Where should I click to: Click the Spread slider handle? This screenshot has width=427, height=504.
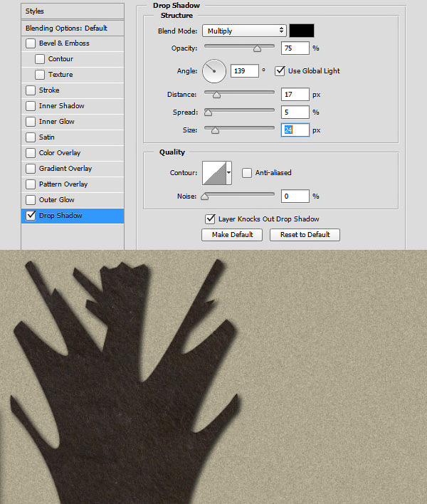point(209,112)
